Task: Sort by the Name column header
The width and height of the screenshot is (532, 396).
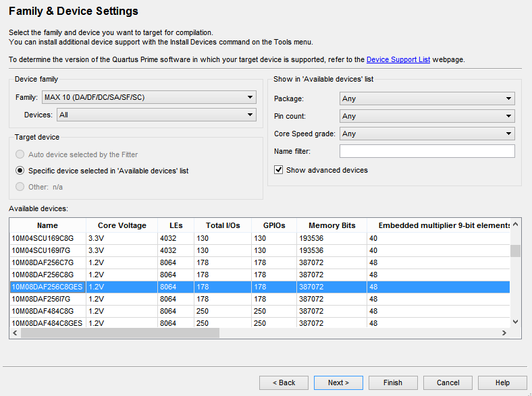Action: 47,225
